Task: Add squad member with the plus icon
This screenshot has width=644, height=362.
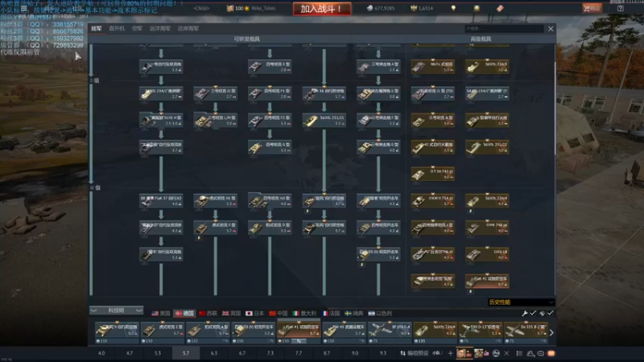Action: tap(451, 353)
